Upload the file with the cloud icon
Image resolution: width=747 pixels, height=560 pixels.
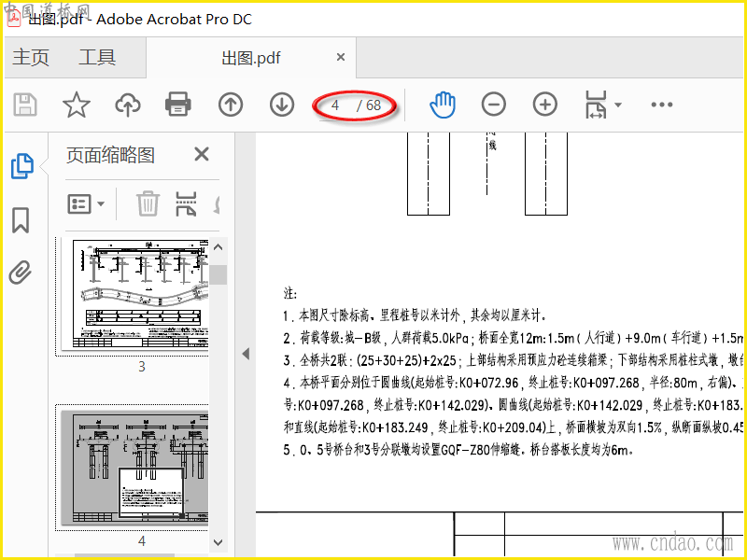point(128,105)
